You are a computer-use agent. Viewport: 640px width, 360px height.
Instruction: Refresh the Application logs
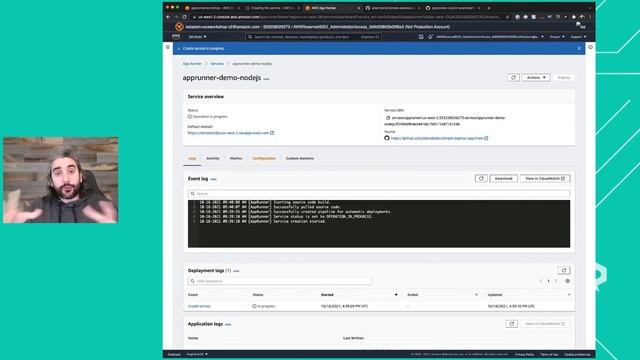coord(511,324)
